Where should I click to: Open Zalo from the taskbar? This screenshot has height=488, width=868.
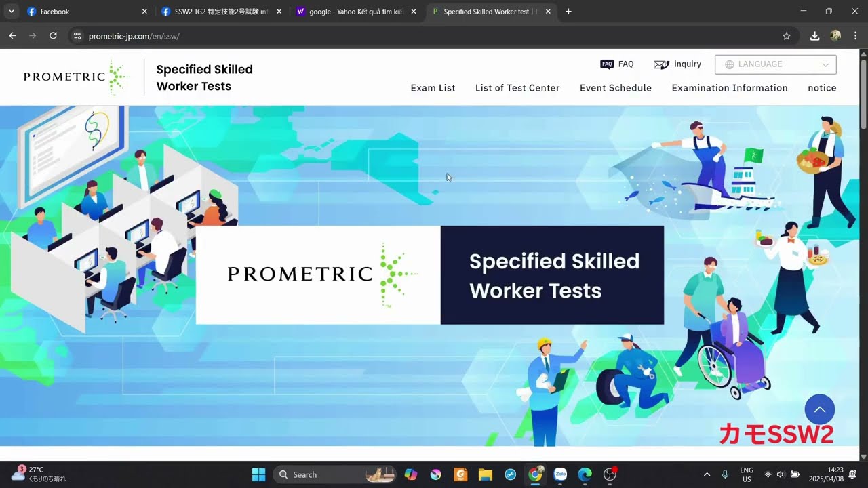click(560, 474)
